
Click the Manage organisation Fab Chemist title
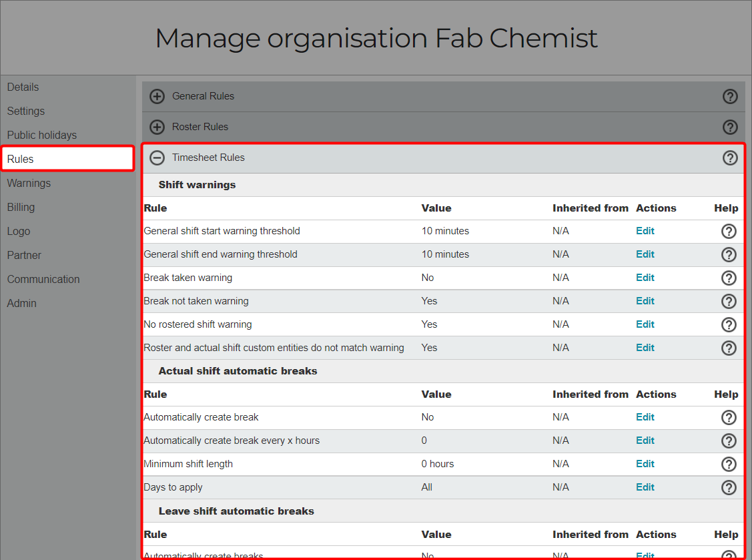coord(376,39)
